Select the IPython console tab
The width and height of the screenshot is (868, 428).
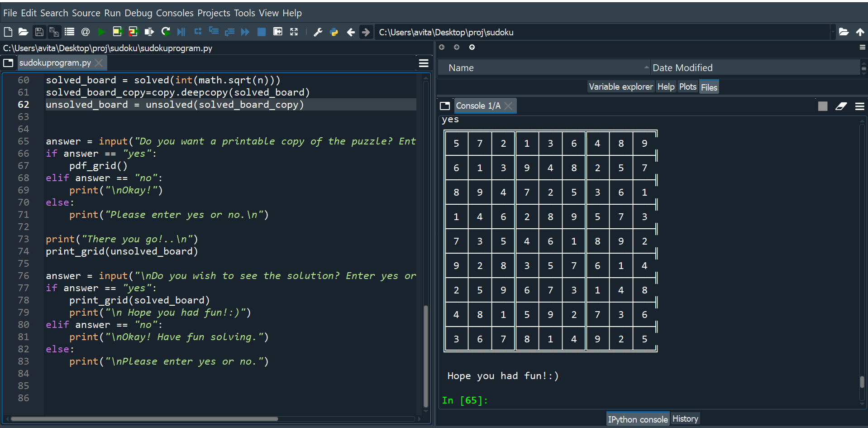click(638, 419)
